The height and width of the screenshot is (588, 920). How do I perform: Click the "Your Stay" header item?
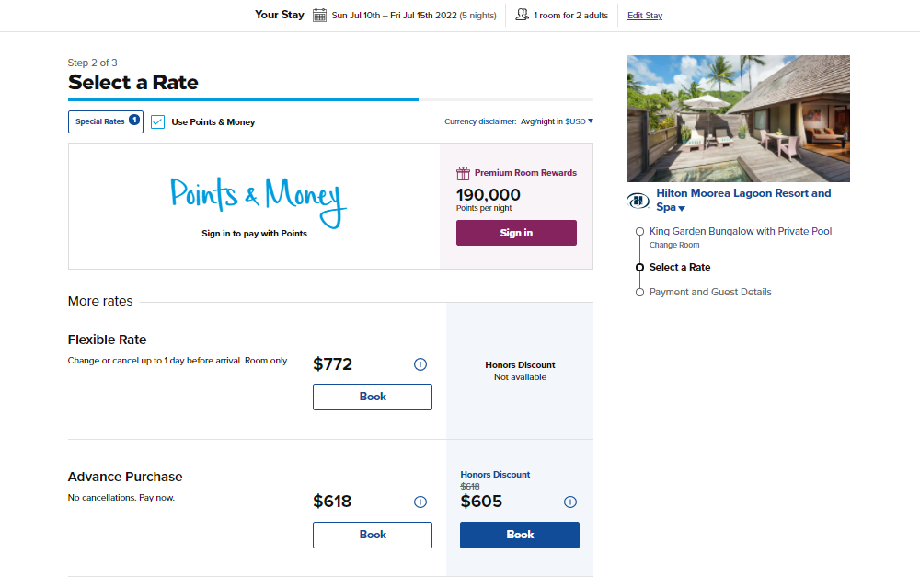click(x=279, y=15)
